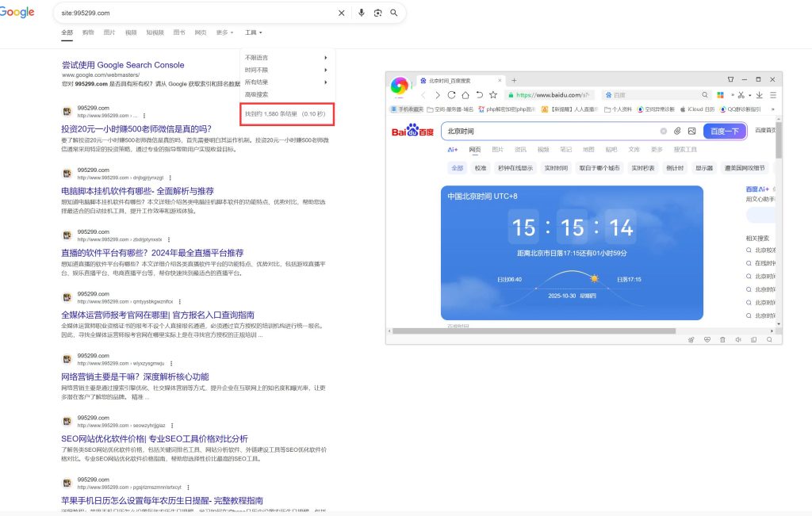Switch to Google 图片 images tab
Screen dimensions: 812x516
pos(109,32)
